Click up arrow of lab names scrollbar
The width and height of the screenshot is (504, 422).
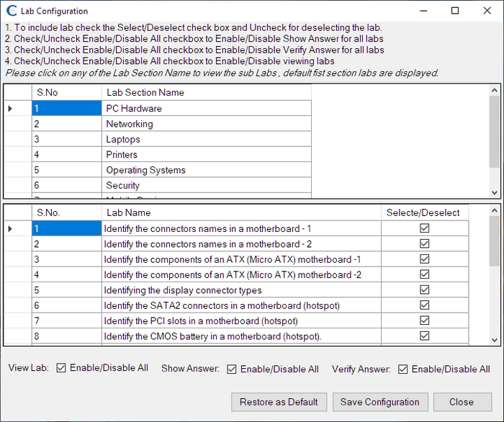[495, 210]
